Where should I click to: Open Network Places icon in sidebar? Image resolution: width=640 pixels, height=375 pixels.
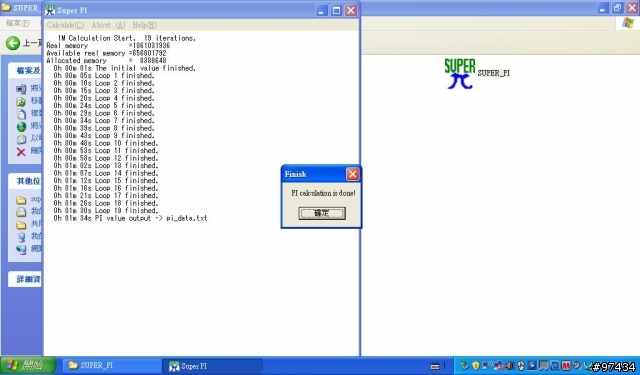tap(21, 249)
